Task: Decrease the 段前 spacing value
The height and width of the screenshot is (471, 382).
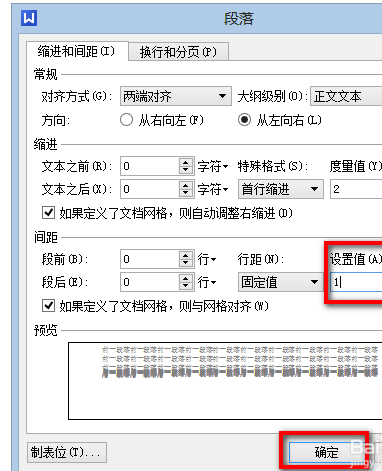Action: coord(186,263)
